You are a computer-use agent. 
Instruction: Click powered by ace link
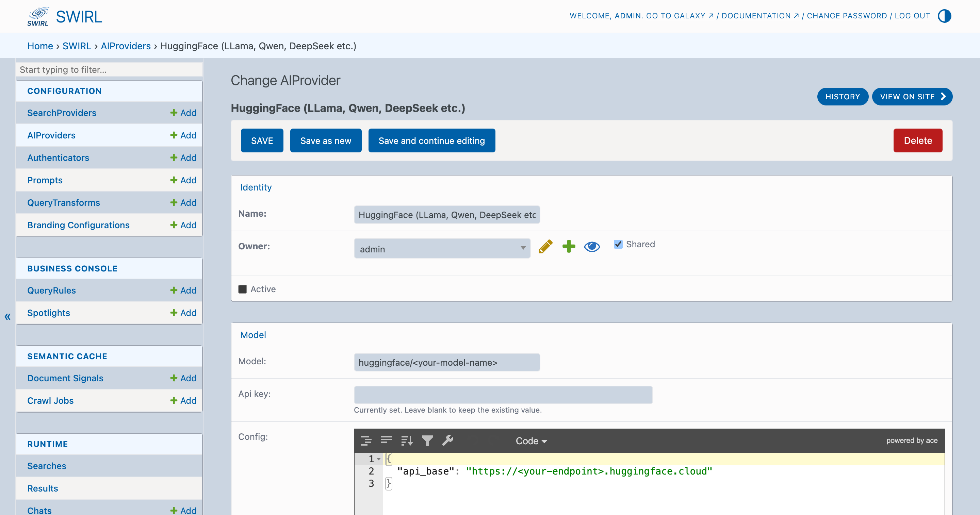pyautogui.click(x=912, y=441)
